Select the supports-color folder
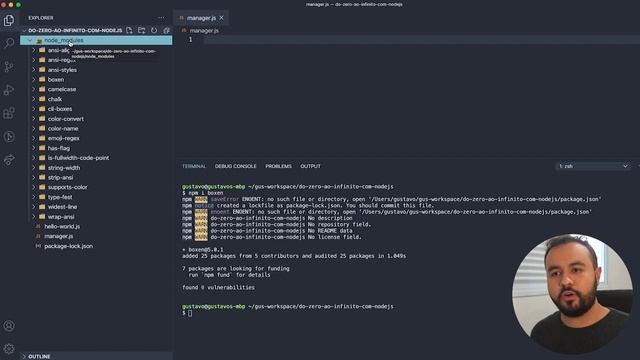Viewport: 640px width, 360px height. (96, 187)
